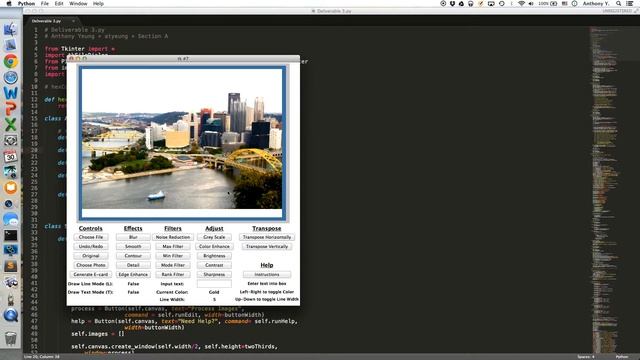640x360 pixels.
Task: Click the Wi-Fi status icon
Action: pos(521,4)
